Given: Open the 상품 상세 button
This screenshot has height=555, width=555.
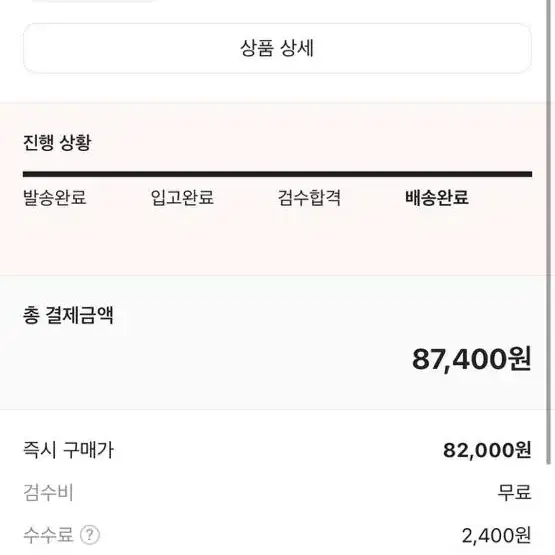Looking at the screenshot, I should [277, 48].
